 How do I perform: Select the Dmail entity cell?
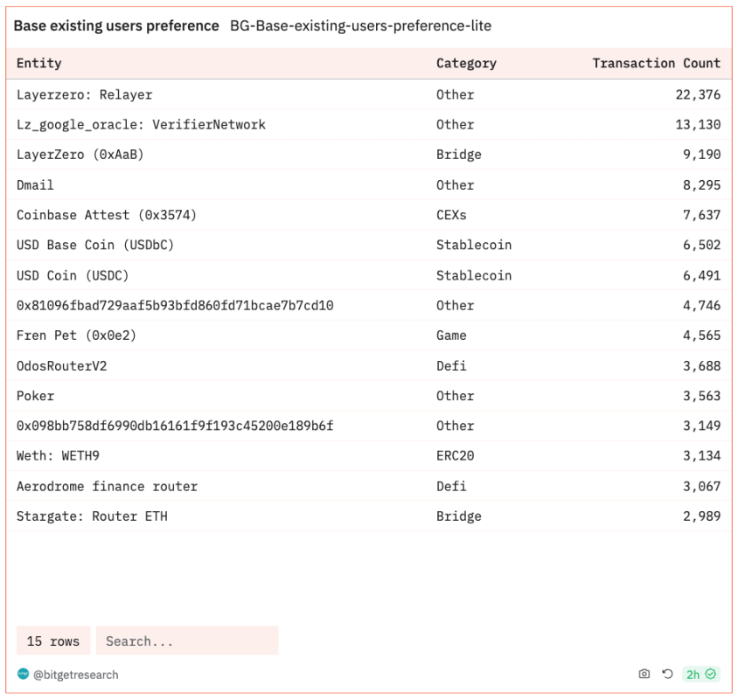pos(35,184)
